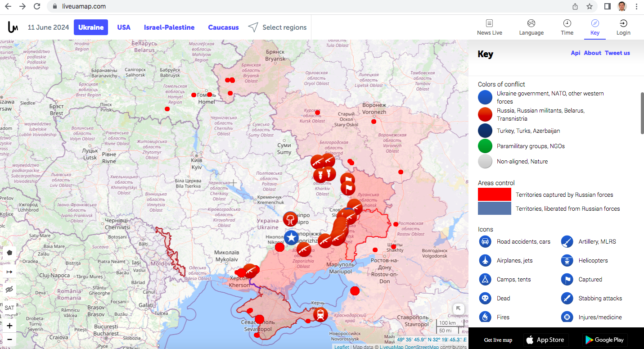Click the train icon marker near Kerch
This screenshot has height=349, width=644.
(x=320, y=314)
